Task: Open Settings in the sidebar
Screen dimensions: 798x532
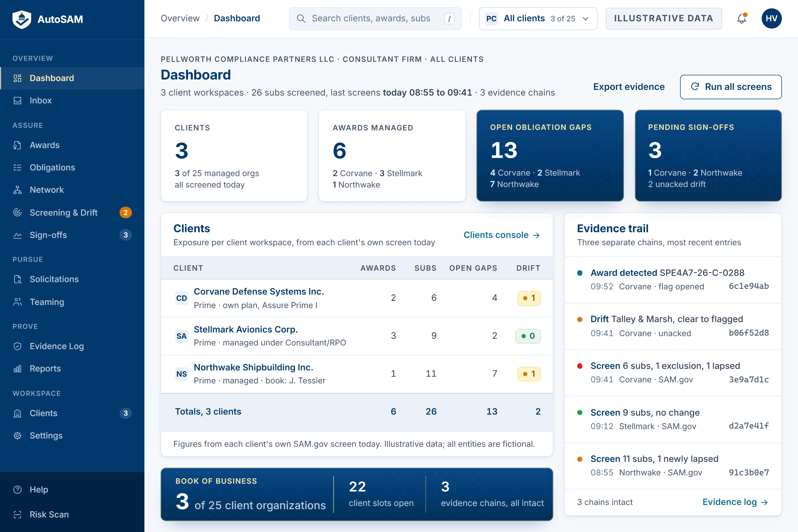Action: point(72,436)
